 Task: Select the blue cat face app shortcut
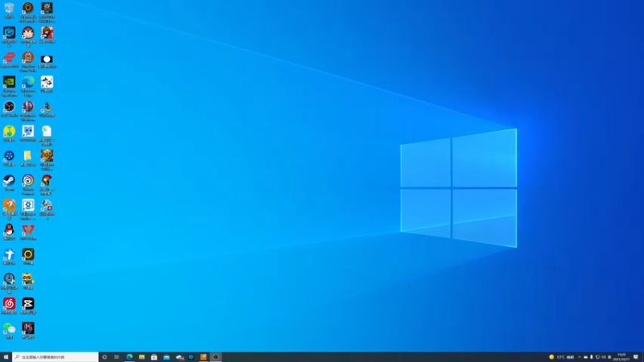[28, 133]
